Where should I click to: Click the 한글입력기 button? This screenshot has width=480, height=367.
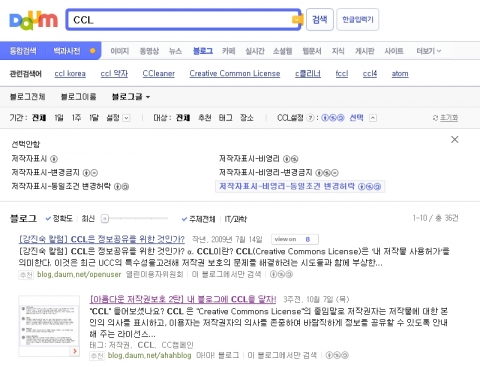358,20
